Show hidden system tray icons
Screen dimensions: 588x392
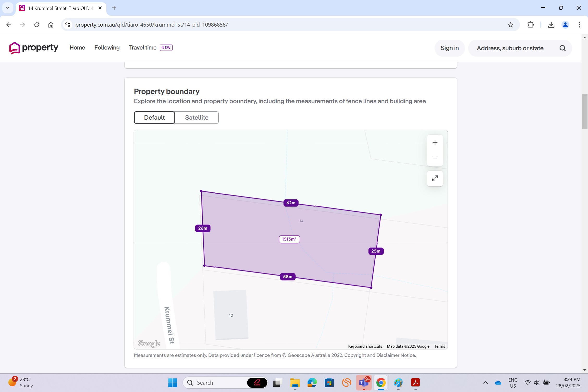point(485,383)
